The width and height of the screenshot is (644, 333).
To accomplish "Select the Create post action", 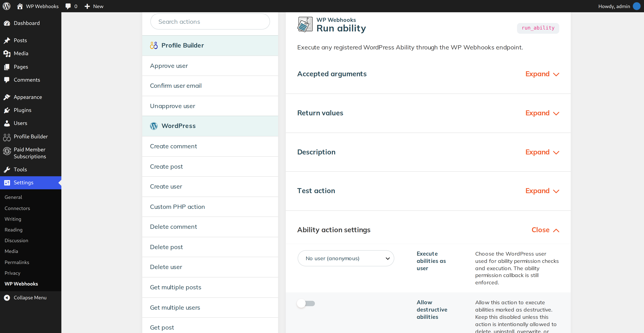I will click(x=210, y=166).
